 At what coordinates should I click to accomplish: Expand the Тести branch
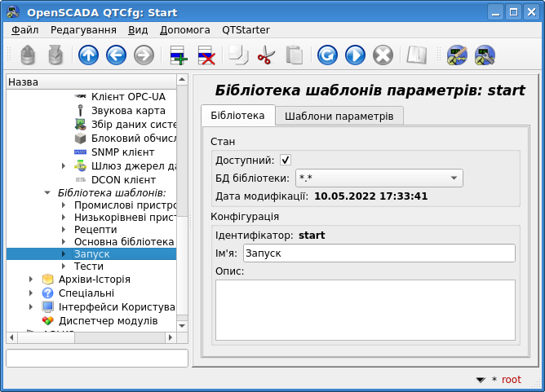click(x=64, y=266)
